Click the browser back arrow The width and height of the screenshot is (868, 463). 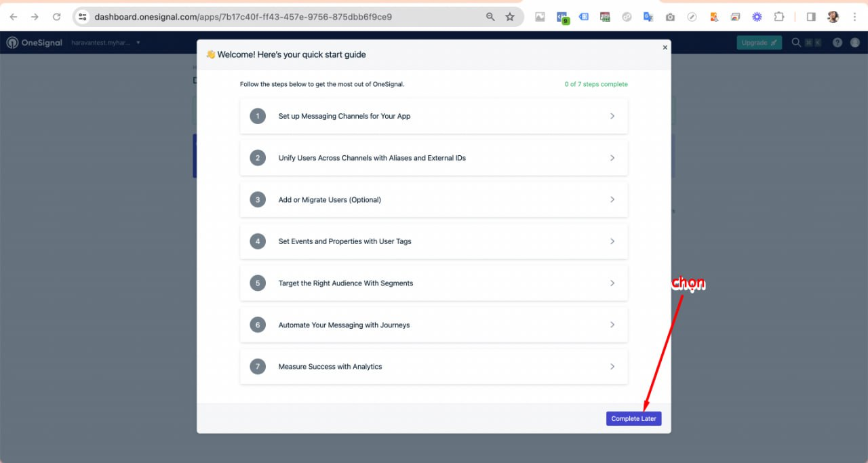(14, 17)
